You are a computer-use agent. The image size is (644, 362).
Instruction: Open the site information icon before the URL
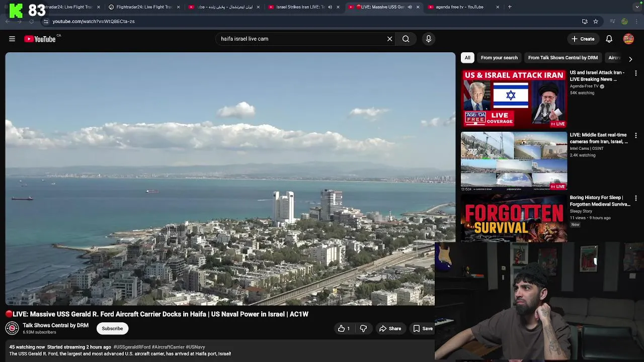coord(46,22)
